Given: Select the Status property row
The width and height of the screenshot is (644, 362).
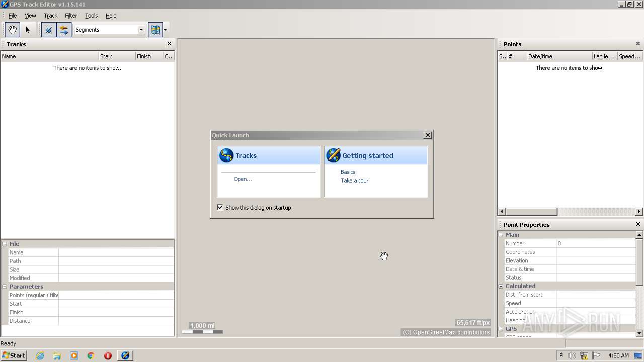Looking at the screenshot, I should pos(570,278).
